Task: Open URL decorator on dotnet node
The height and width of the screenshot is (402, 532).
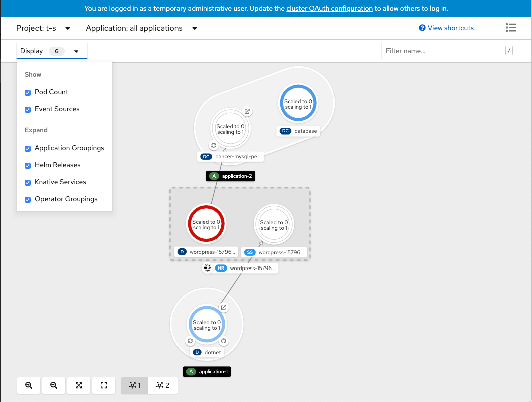Action: [x=224, y=307]
